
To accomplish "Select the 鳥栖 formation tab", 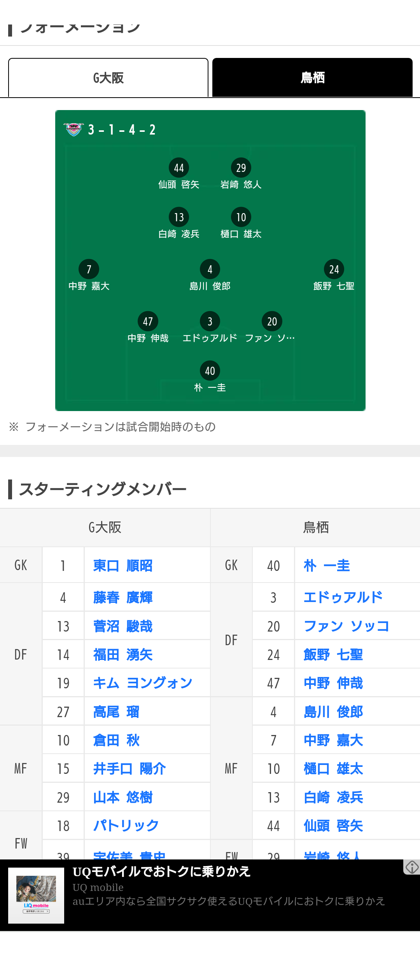I will coord(312,78).
